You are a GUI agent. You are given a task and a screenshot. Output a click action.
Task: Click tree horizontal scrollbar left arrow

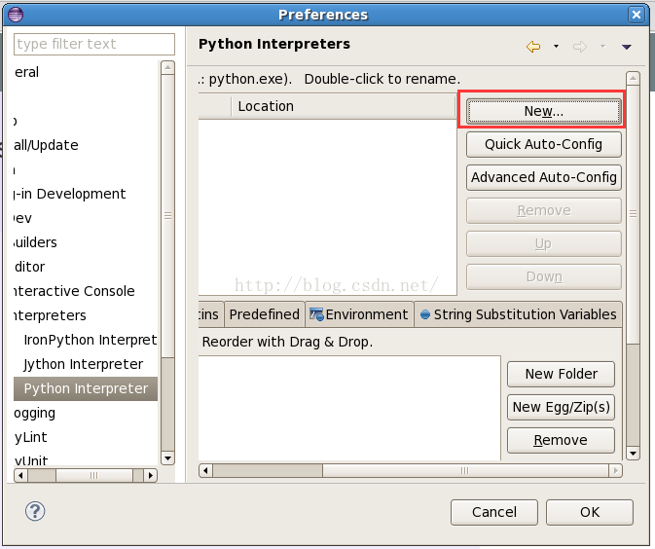click(20, 475)
